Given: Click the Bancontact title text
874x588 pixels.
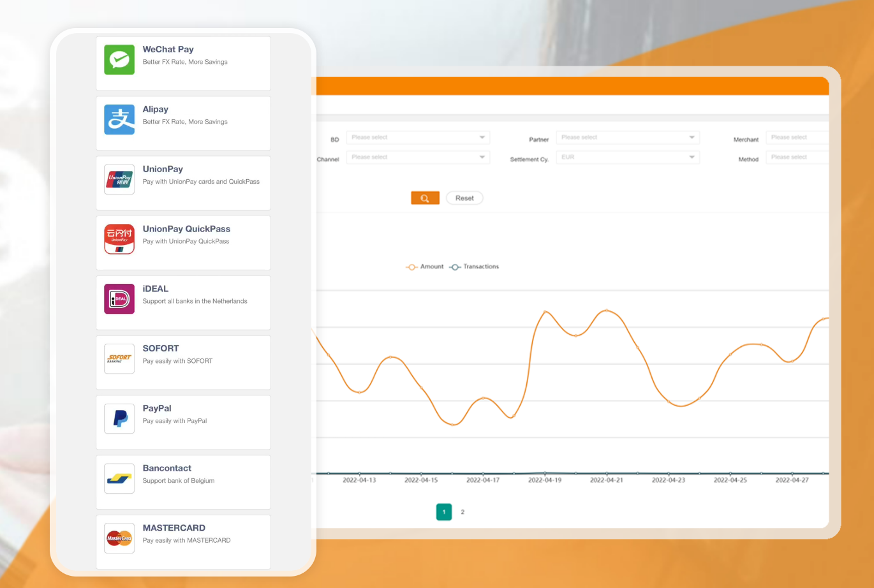Looking at the screenshot, I should [x=167, y=468].
